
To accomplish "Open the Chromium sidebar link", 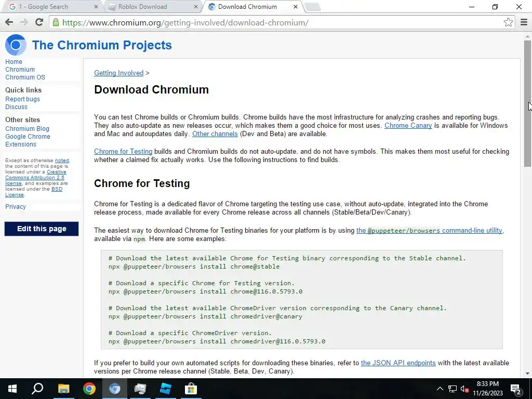I will point(20,70).
